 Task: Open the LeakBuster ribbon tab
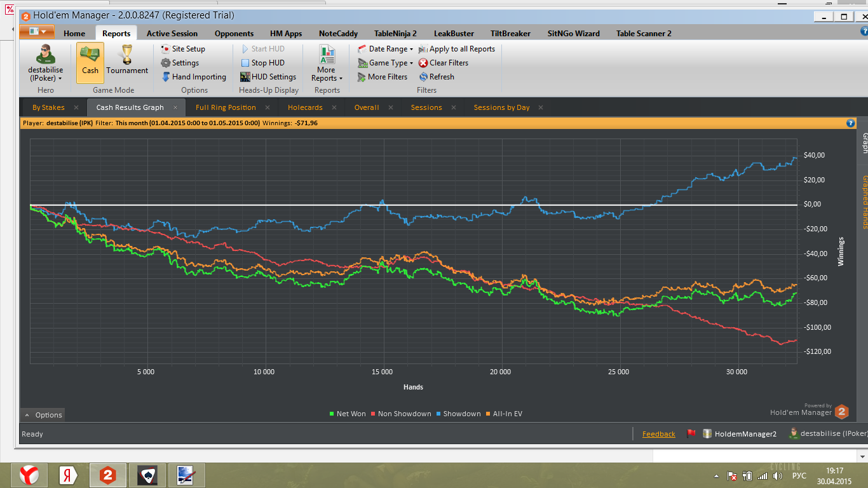(454, 33)
